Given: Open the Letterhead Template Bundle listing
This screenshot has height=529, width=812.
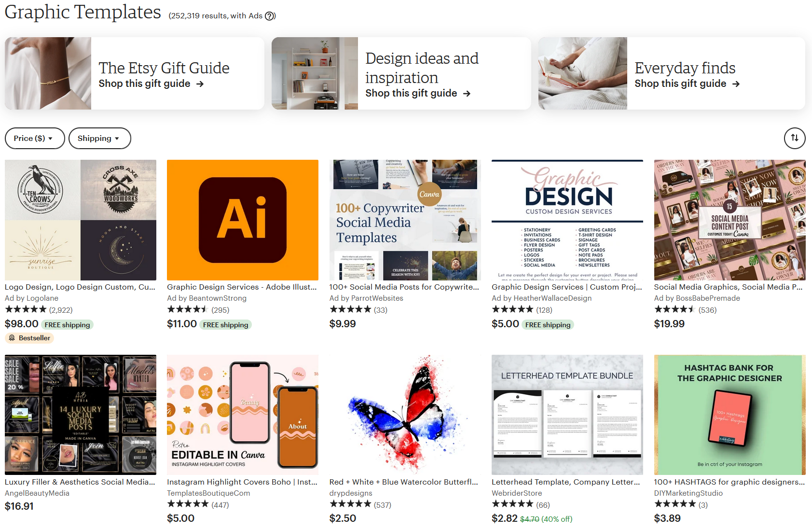Looking at the screenshot, I should (x=567, y=414).
